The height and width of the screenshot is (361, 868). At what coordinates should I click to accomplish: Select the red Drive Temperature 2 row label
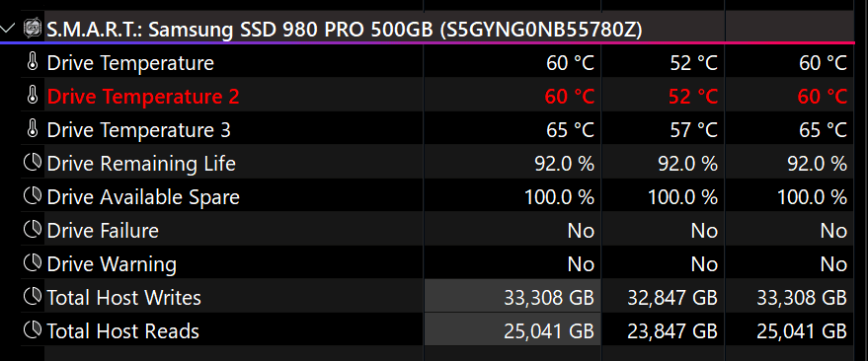click(x=143, y=97)
